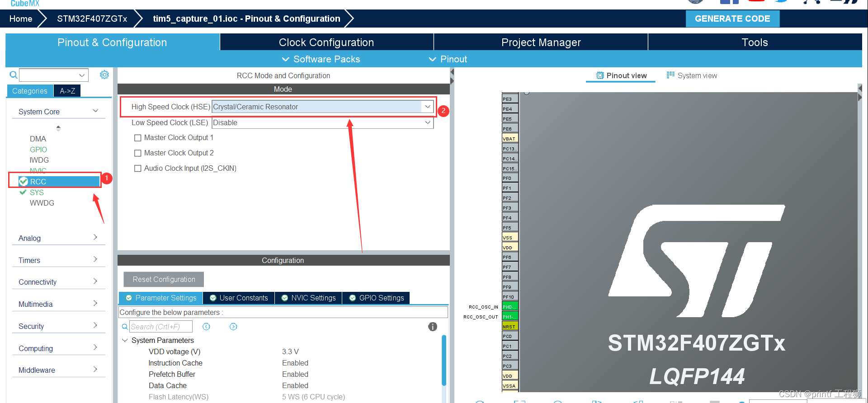
Task: Select the green PH1 RCC_OSC_OUT pin
Action: point(510,317)
